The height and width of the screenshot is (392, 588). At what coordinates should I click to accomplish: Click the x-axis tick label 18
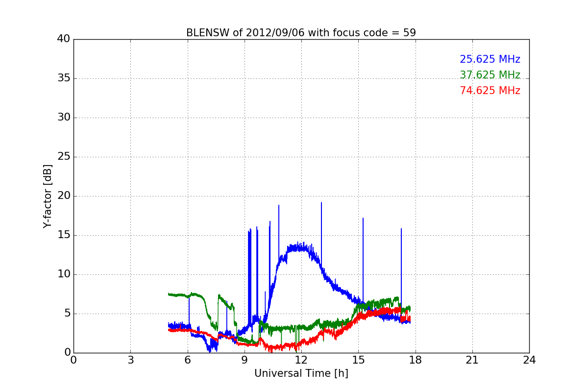pyautogui.click(x=415, y=360)
